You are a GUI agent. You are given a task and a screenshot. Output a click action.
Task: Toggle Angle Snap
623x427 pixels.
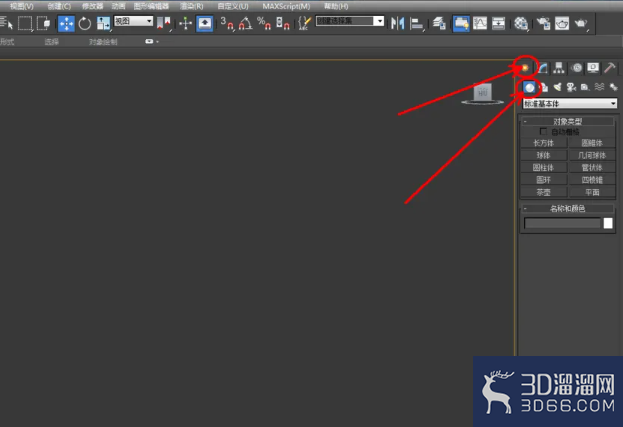(x=246, y=23)
